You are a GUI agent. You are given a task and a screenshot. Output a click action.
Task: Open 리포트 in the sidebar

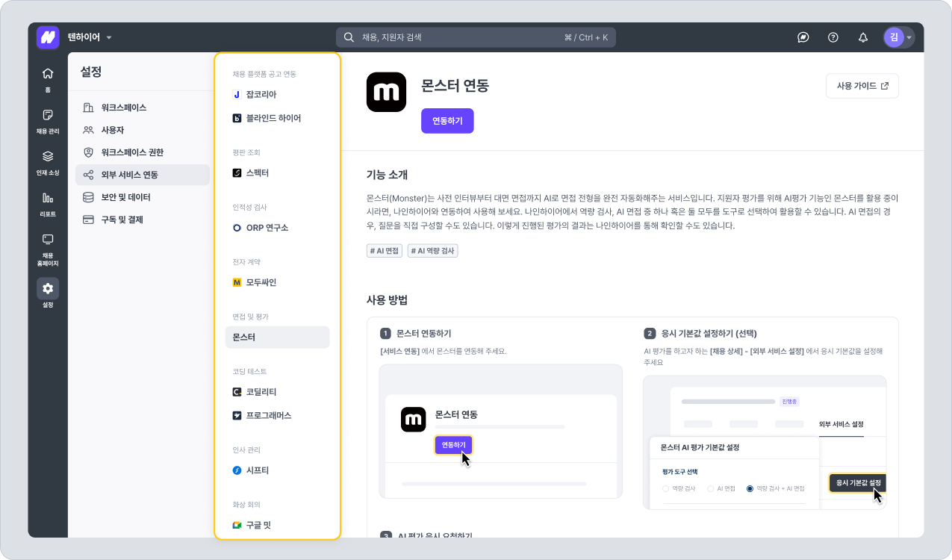point(48,204)
